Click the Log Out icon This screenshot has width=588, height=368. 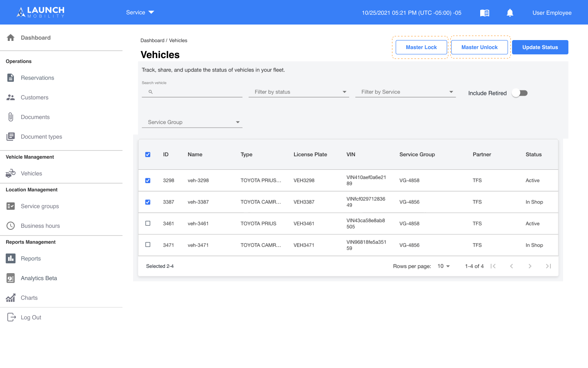(11, 317)
